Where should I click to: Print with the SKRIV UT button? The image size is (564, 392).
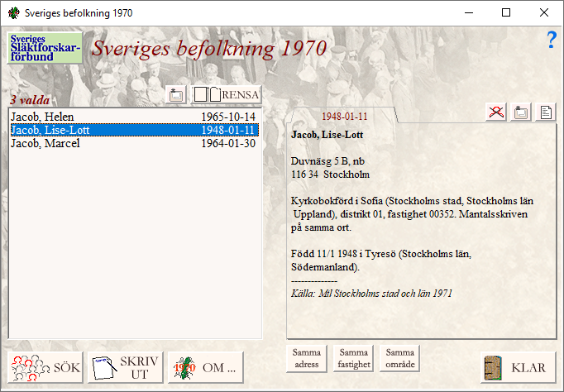pyautogui.click(x=126, y=367)
